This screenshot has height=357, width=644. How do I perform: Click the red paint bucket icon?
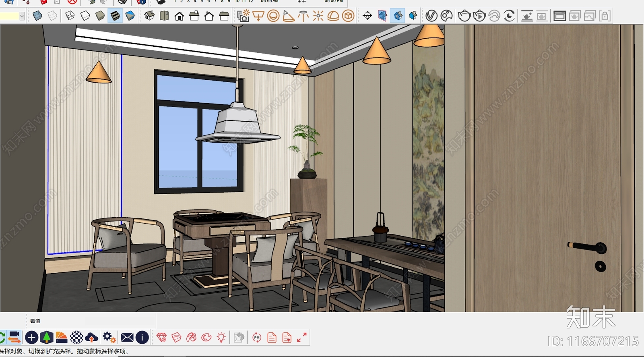191,337
